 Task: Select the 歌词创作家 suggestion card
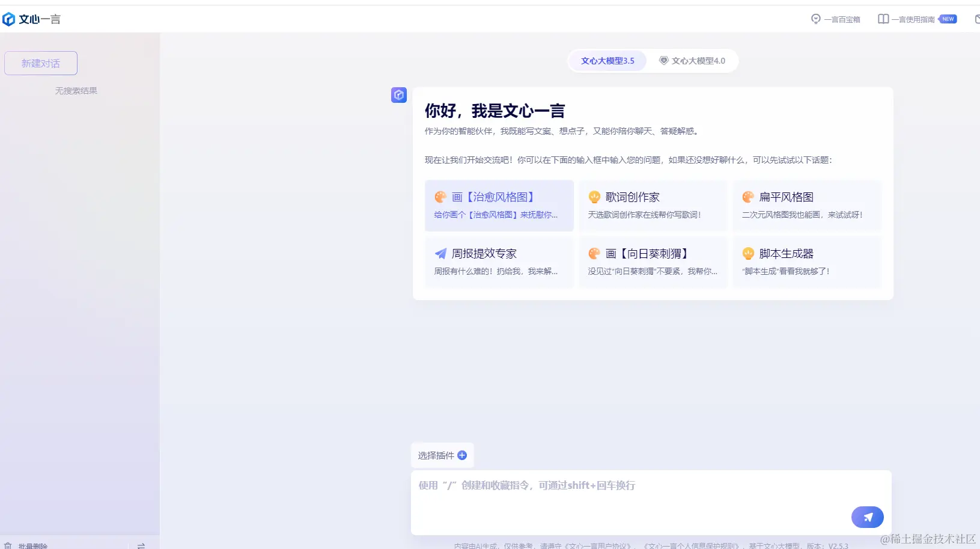(x=653, y=206)
